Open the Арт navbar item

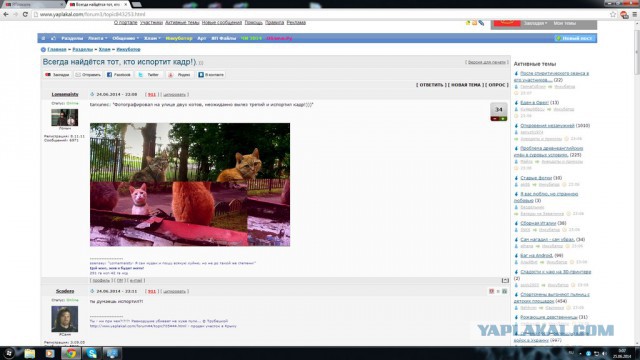pos(202,38)
